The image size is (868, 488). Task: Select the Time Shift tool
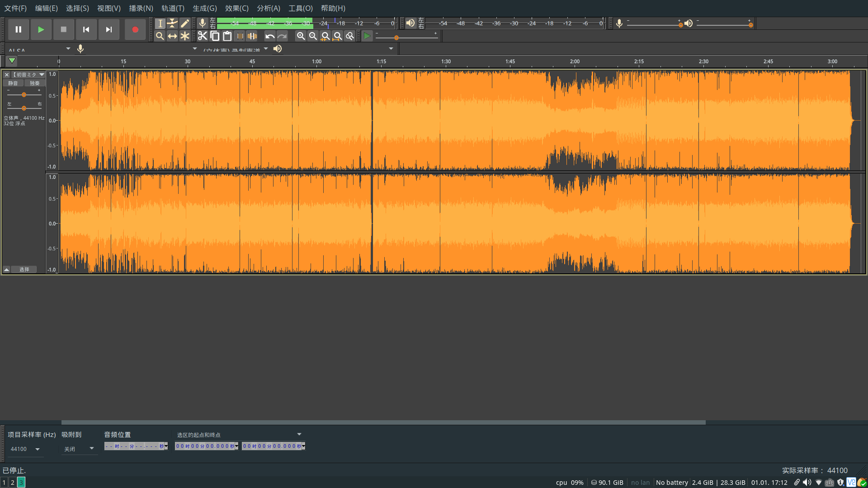click(172, 36)
